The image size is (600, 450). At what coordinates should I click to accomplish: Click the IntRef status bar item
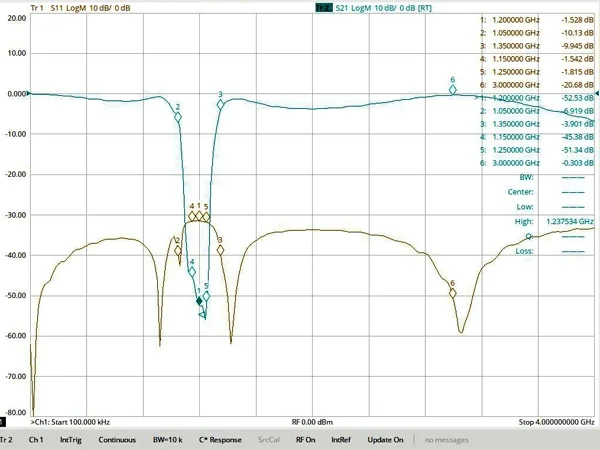point(341,440)
